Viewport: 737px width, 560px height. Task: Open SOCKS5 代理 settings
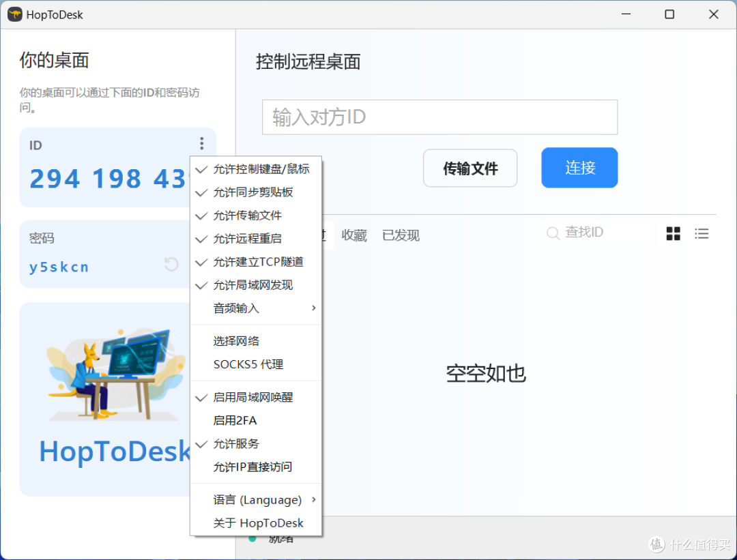256,364
